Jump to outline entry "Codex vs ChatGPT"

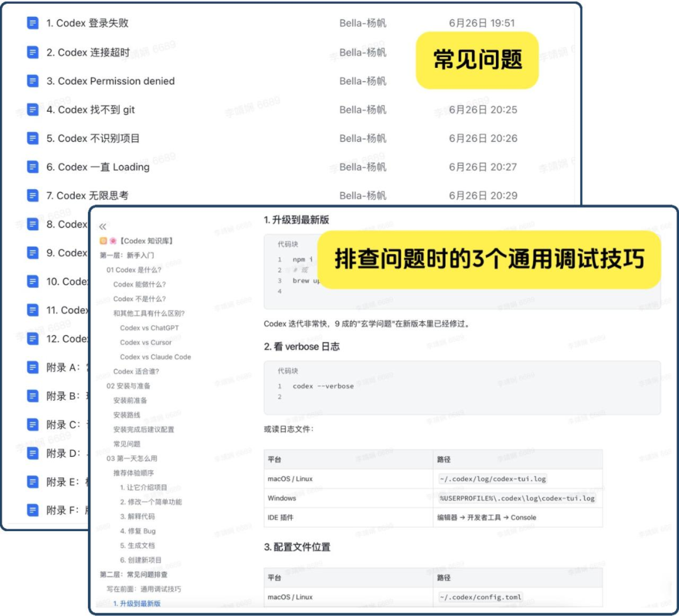pos(150,327)
